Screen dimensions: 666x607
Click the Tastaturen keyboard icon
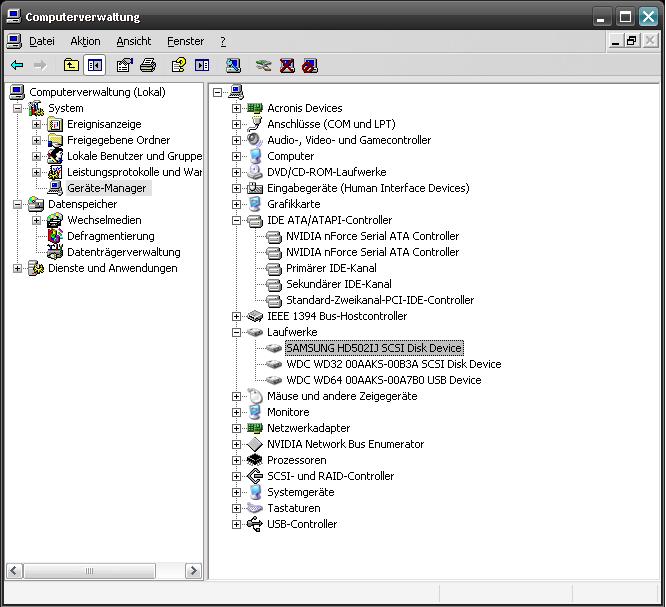point(255,508)
